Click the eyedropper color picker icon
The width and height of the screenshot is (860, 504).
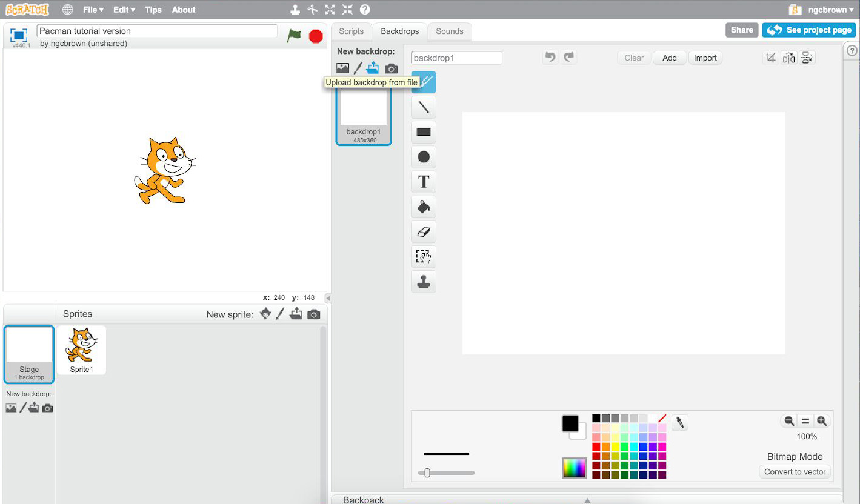click(680, 422)
